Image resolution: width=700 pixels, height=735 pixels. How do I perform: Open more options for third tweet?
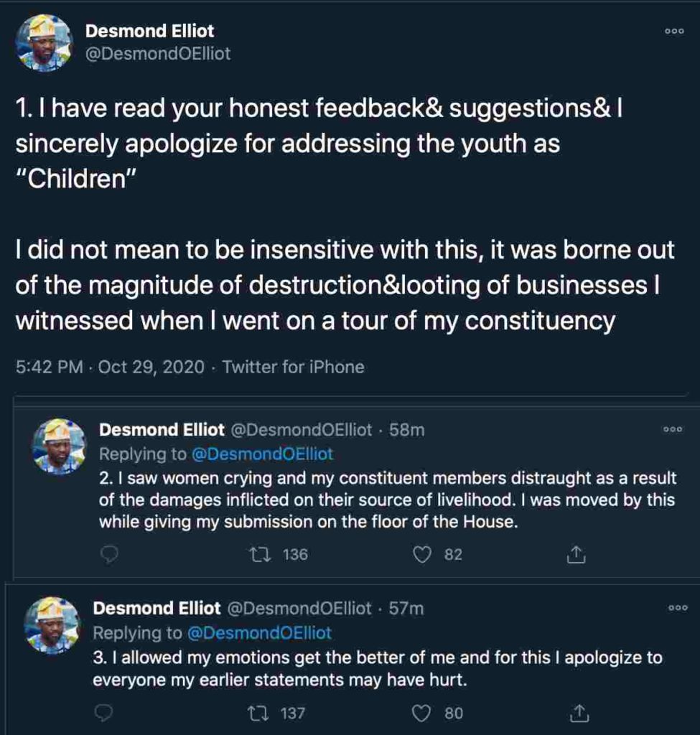[678, 607]
